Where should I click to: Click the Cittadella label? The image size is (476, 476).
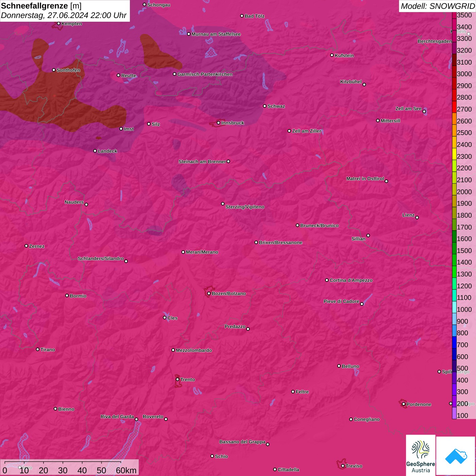click(288, 470)
